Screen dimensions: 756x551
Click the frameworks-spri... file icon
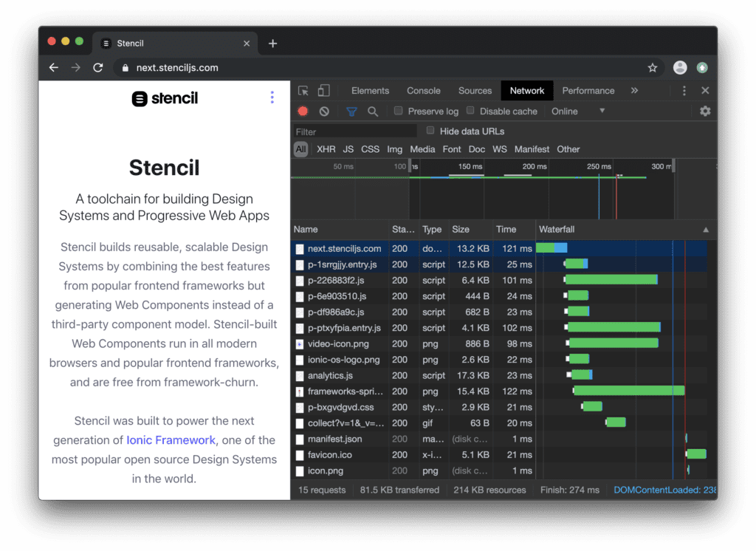pyautogui.click(x=300, y=391)
